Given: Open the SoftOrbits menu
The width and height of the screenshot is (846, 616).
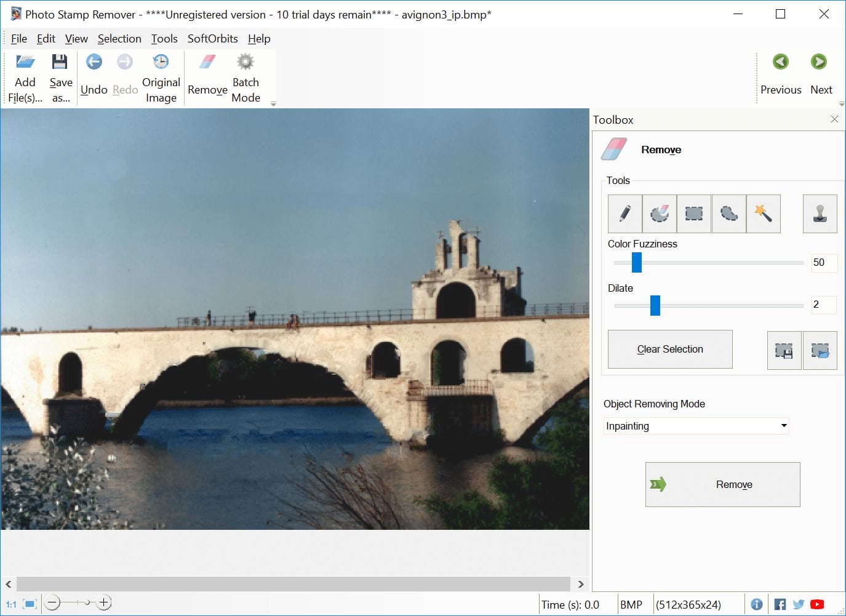Looking at the screenshot, I should pyautogui.click(x=212, y=39).
